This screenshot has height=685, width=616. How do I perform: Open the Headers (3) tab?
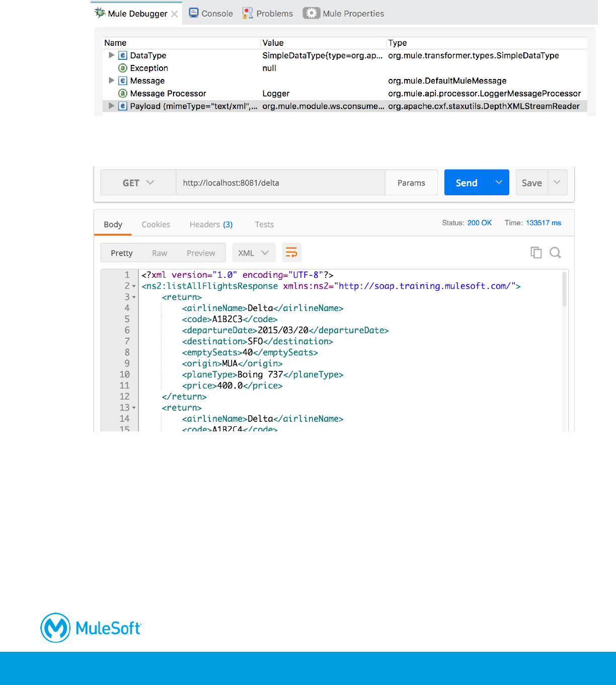click(211, 224)
